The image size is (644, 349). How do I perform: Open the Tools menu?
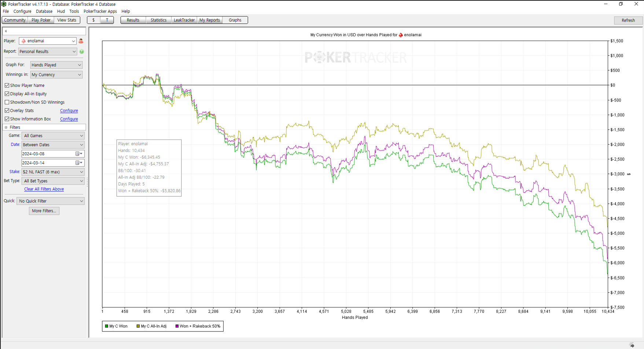(x=74, y=11)
